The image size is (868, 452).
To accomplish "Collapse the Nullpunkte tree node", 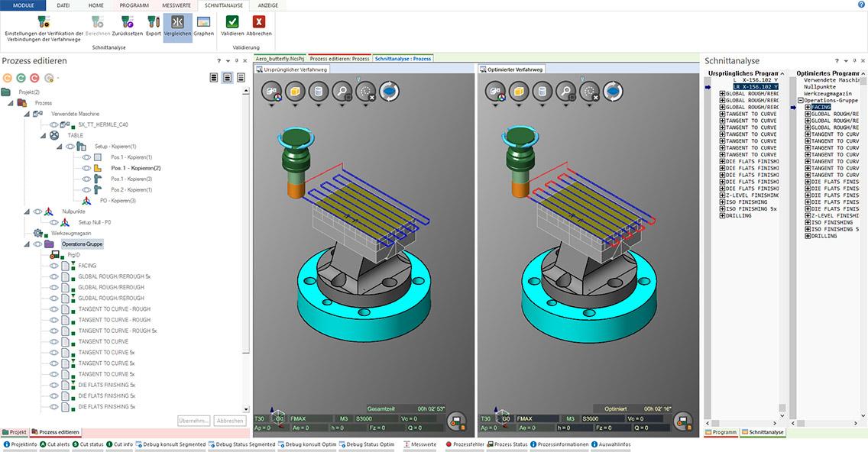I will [x=26, y=211].
